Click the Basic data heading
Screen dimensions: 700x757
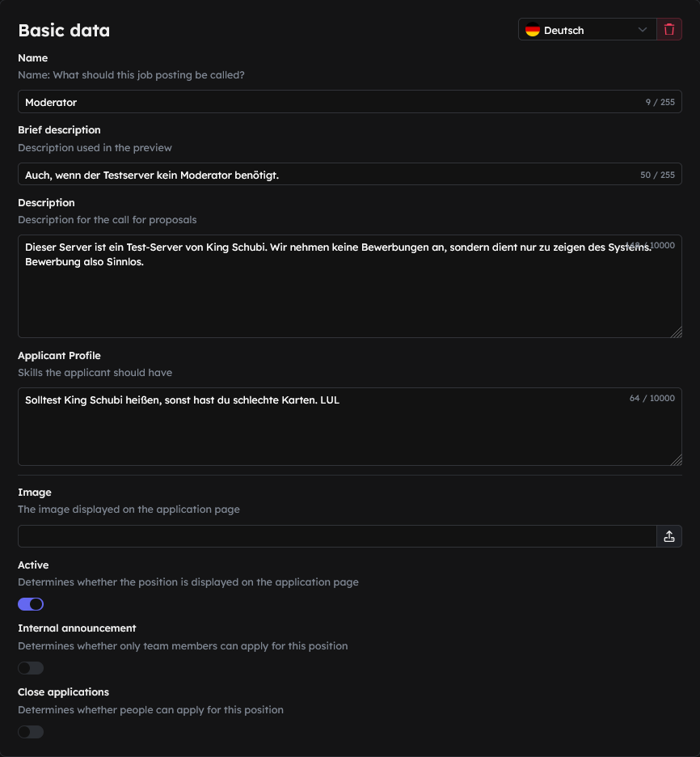(x=64, y=31)
